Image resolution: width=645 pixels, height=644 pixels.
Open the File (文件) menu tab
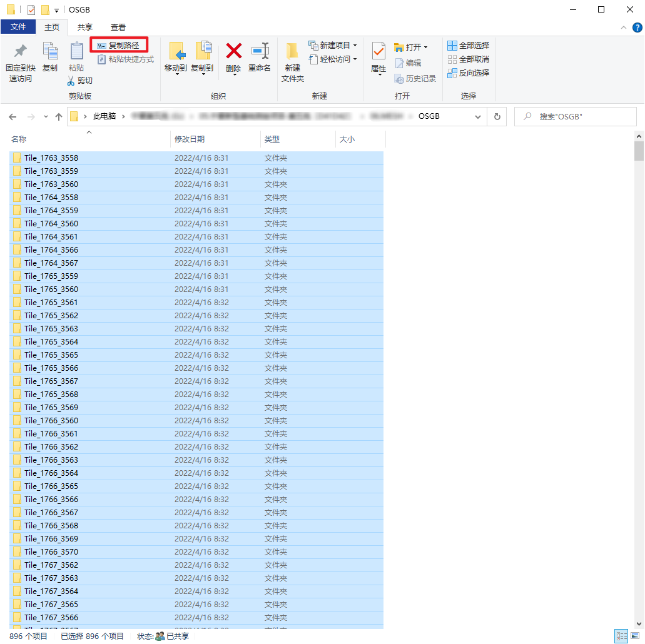click(x=18, y=27)
